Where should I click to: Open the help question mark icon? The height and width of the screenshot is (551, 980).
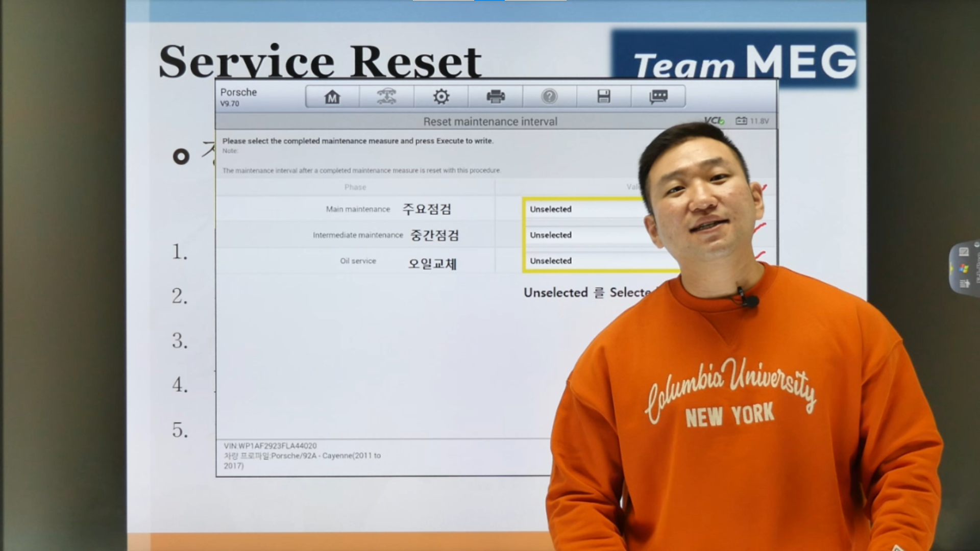[x=550, y=96]
